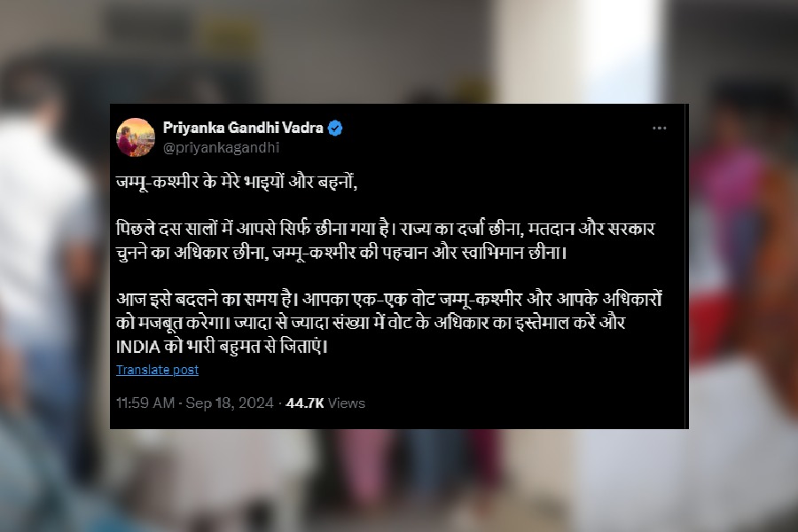Click the blue verified badge
Screen dimensions: 798x532
tap(335, 129)
